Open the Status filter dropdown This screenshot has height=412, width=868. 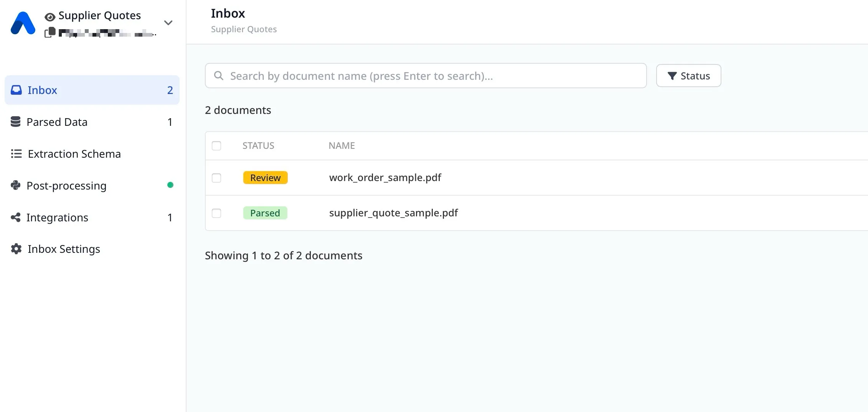(688, 76)
